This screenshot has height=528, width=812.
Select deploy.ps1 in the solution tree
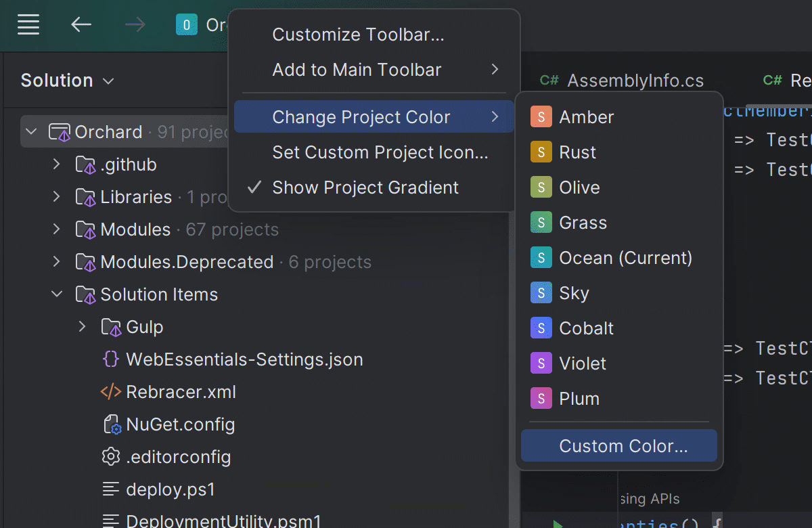coord(170,489)
